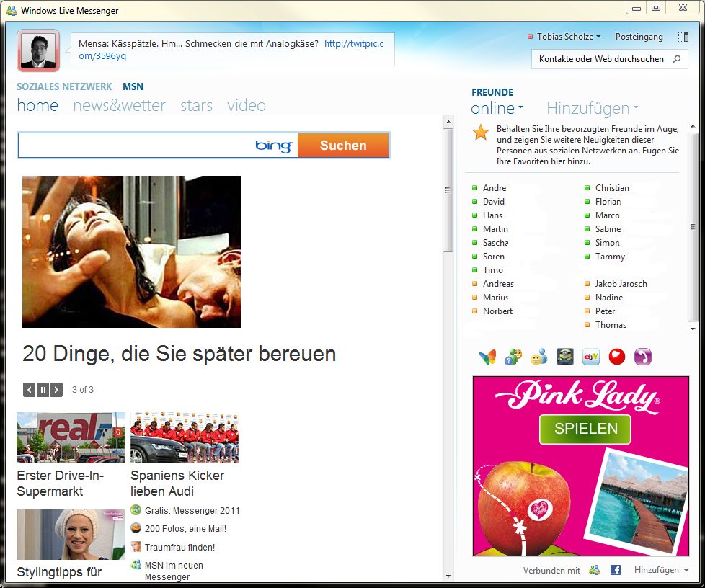
Task: Click the mail icon beside 200 Fotos, eine Mail!
Action: (136, 527)
